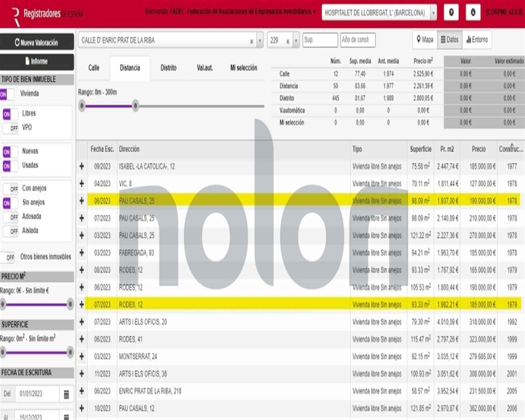The height and width of the screenshot is (420, 525).
Task: Toggle the Nuevas switch
Action: pyautogui.click(x=10, y=152)
